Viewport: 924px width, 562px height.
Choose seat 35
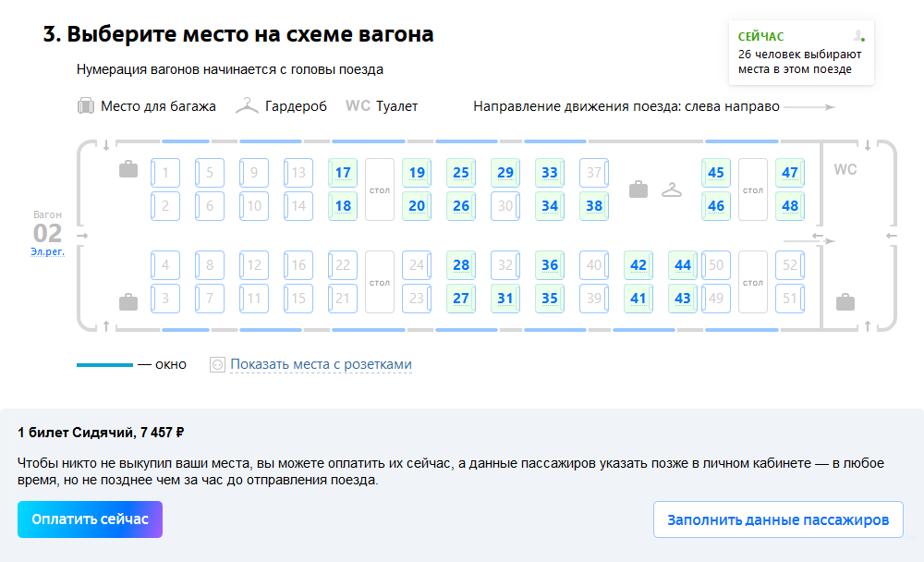tap(550, 299)
